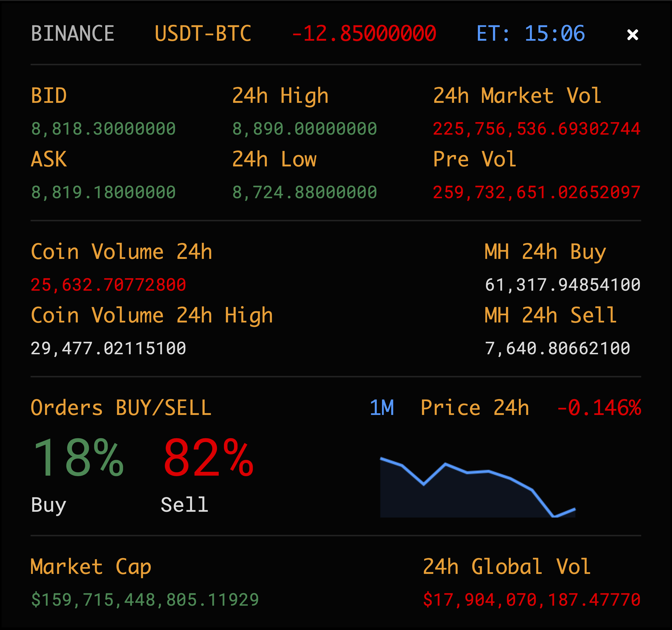Click the -0.146% price change
The height and width of the screenshot is (630, 672).
(599, 408)
